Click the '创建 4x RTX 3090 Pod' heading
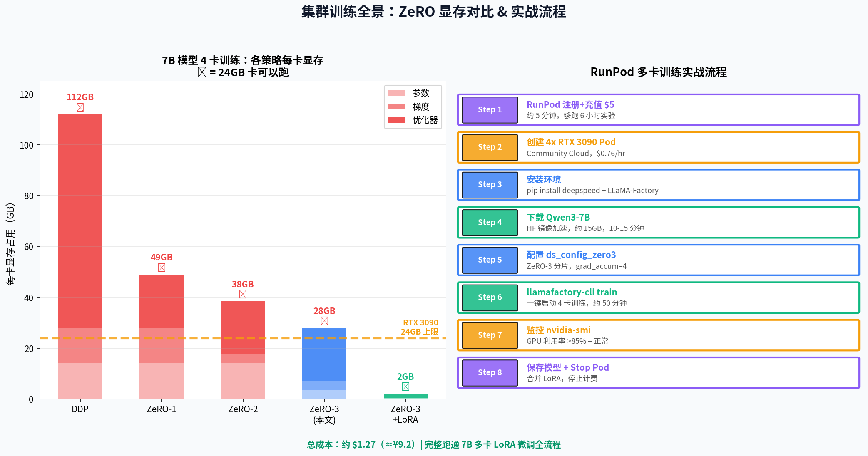 coord(571,142)
